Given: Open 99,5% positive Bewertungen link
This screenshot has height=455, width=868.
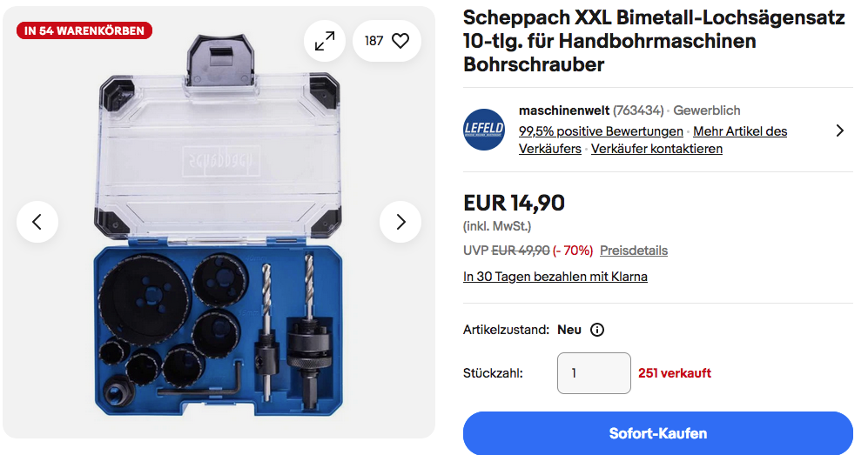Looking at the screenshot, I should 601,131.
